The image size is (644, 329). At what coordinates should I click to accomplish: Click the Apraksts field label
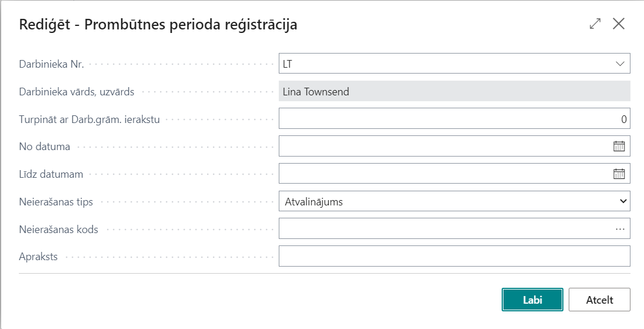38,257
